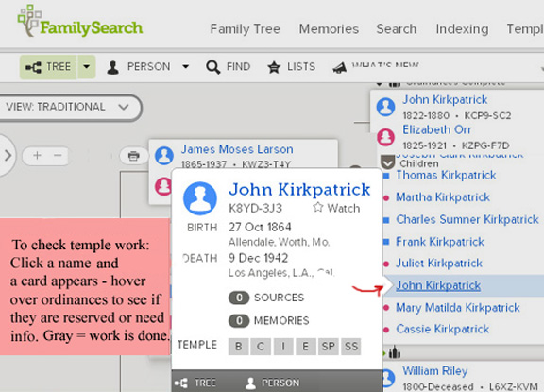Click John Kirkpatrick 1822-1880 male avatar
Screen dimensions: 544x392
pyautogui.click(x=385, y=106)
